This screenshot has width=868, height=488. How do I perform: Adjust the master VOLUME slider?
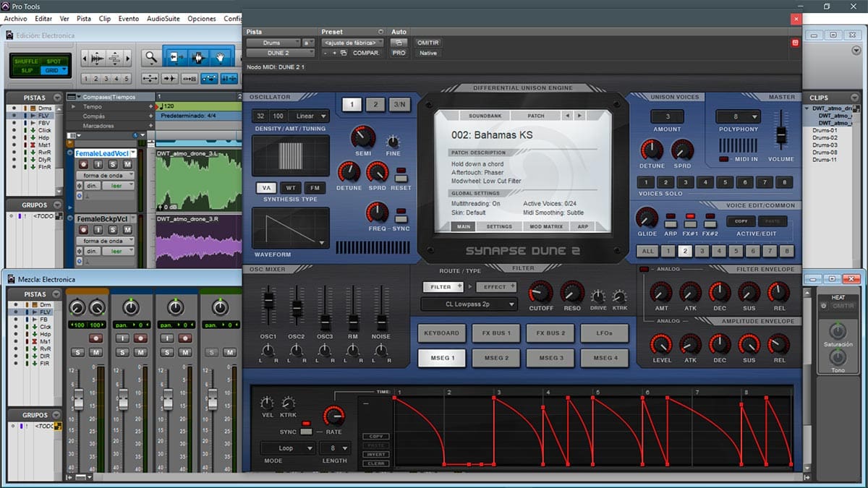pyautogui.click(x=781, y=134)
